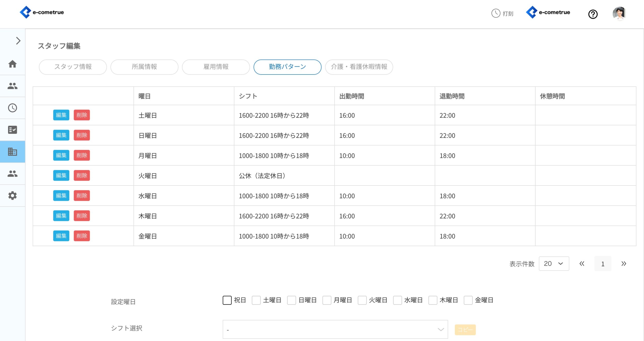Switch to the 雇用情報 tab

(216, 67)
